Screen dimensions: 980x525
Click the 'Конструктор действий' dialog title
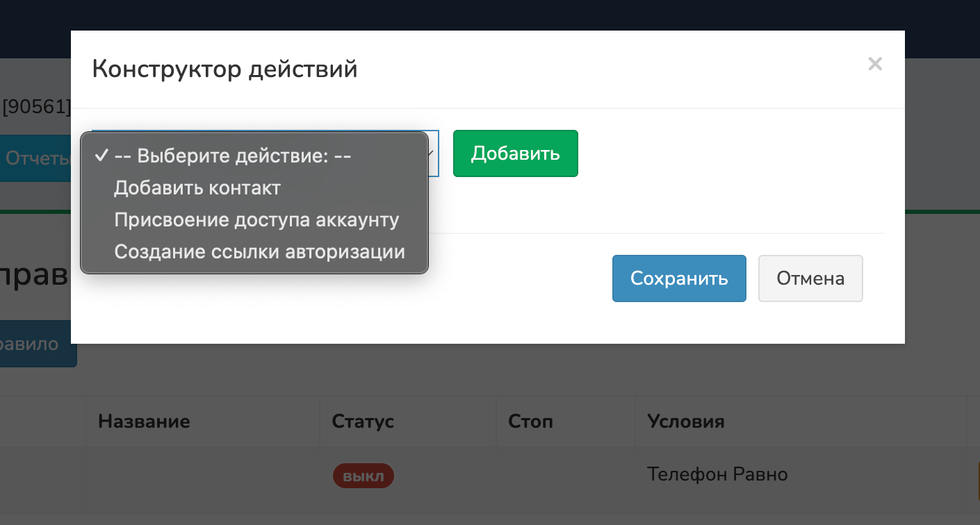(x=224, y=69)
